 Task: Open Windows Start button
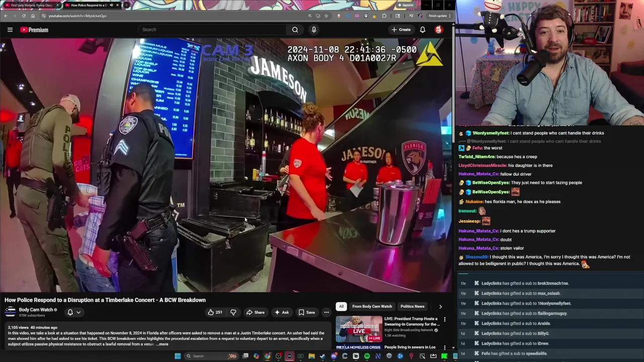177,356
